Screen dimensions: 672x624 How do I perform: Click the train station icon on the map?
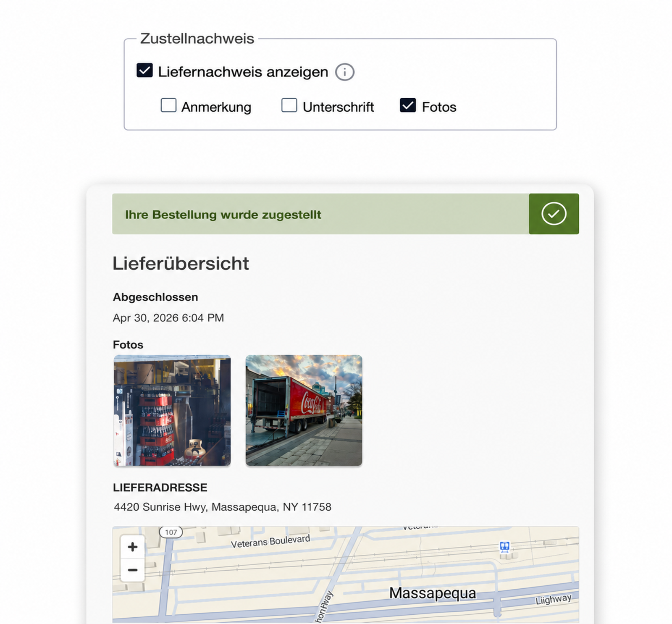click(504, 546)
